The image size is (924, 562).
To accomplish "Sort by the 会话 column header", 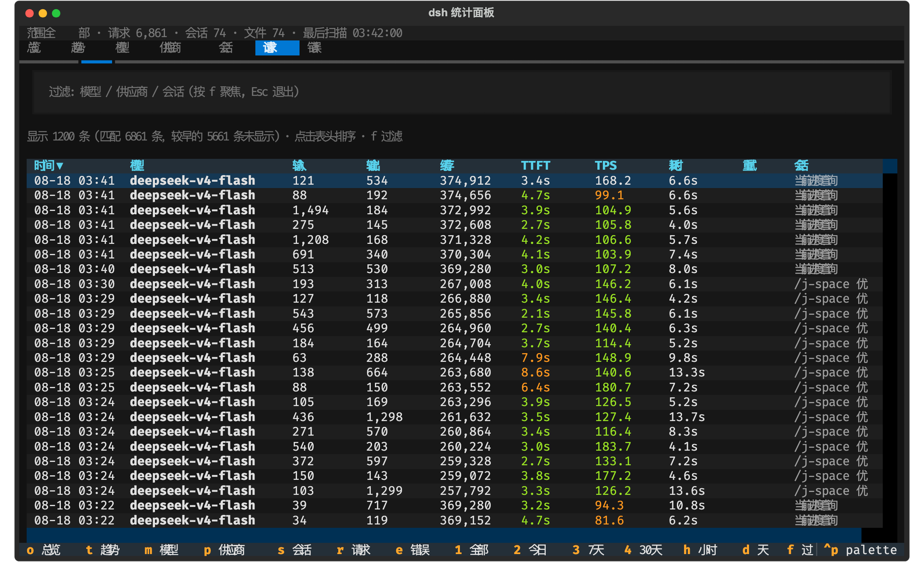I will point(802,166).
